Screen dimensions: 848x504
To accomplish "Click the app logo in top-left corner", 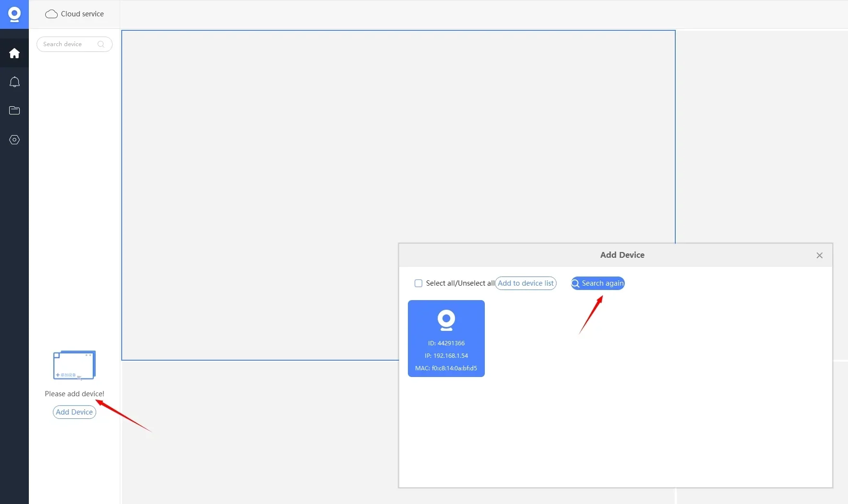I will coord(14,14).
